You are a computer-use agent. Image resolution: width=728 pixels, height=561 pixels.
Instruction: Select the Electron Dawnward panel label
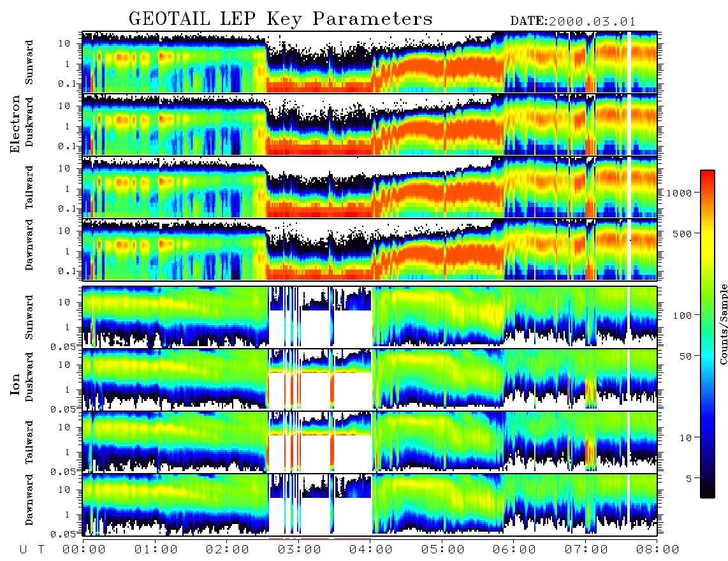click(29, 245)
